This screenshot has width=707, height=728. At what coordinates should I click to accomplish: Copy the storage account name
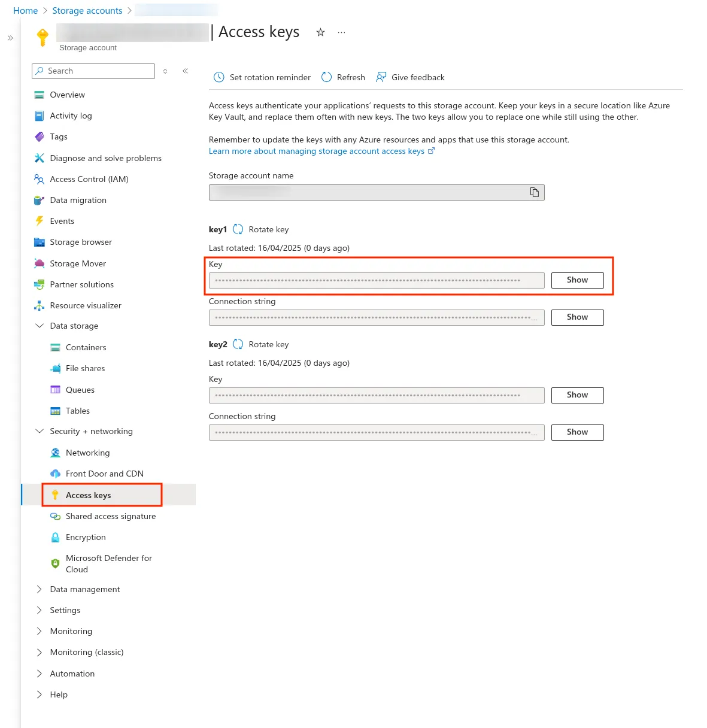click(x=535, y=192)
